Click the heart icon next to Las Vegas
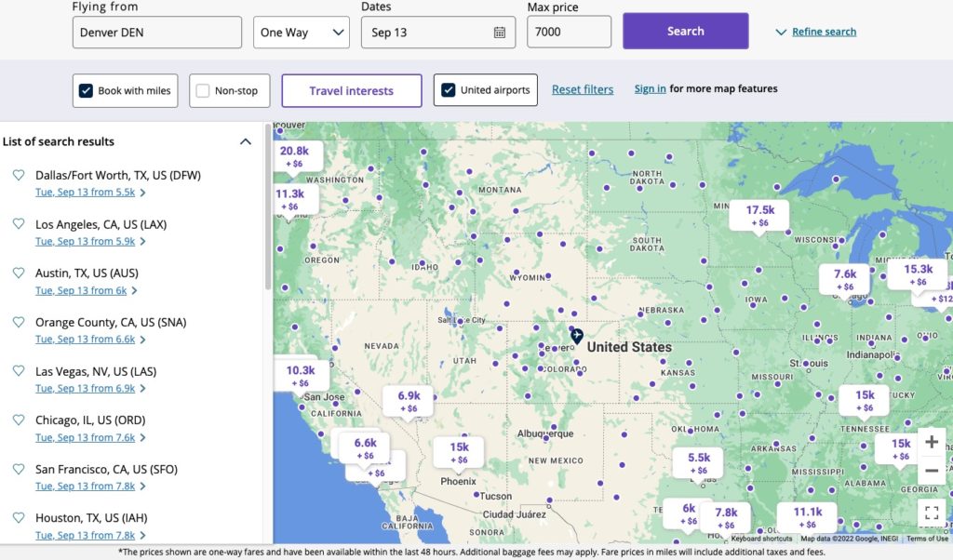 (19, 371)
